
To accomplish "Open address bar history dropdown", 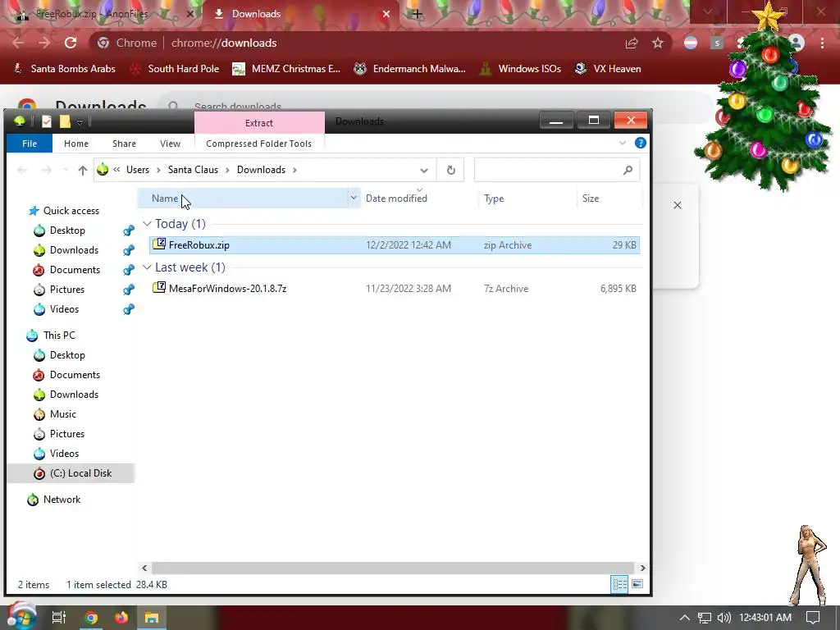I will [x=424, y=171].
